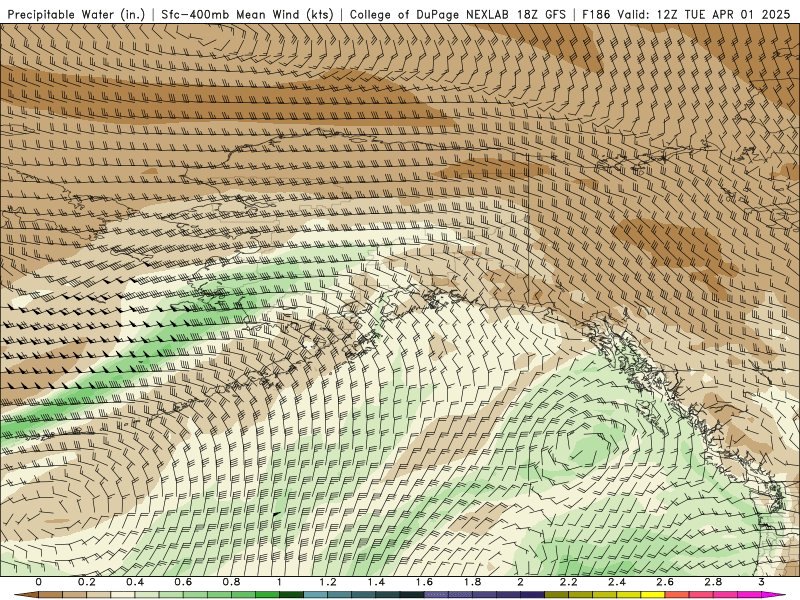Click the 'Sfc-400mb Mean Wind (kts)' label

click(x=247, y=15)
